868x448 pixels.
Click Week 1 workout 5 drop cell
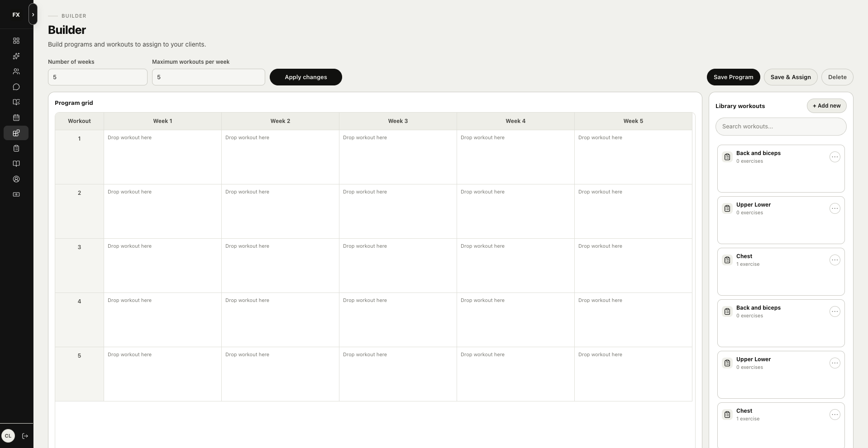coord(162,374)
